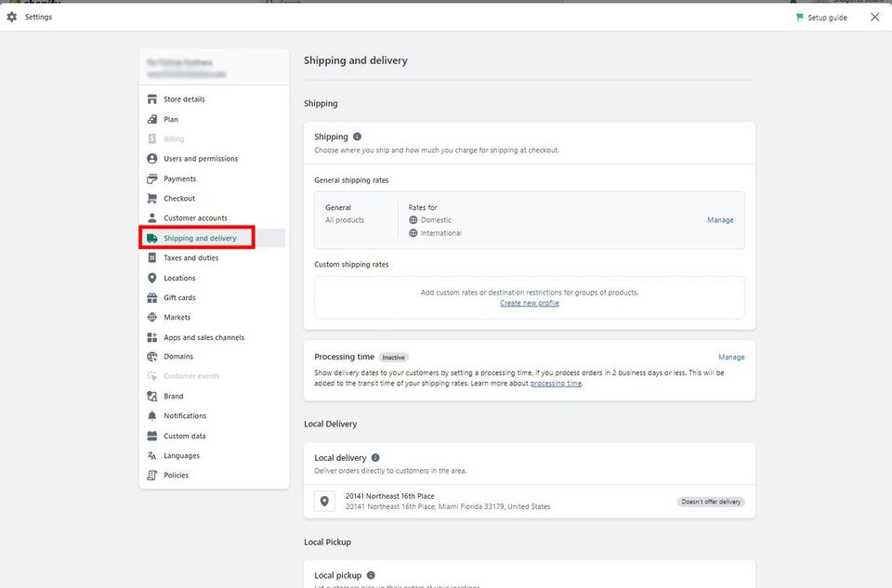Click Manage for general shipping rates
892x588 pixels.
pos(720,220)
